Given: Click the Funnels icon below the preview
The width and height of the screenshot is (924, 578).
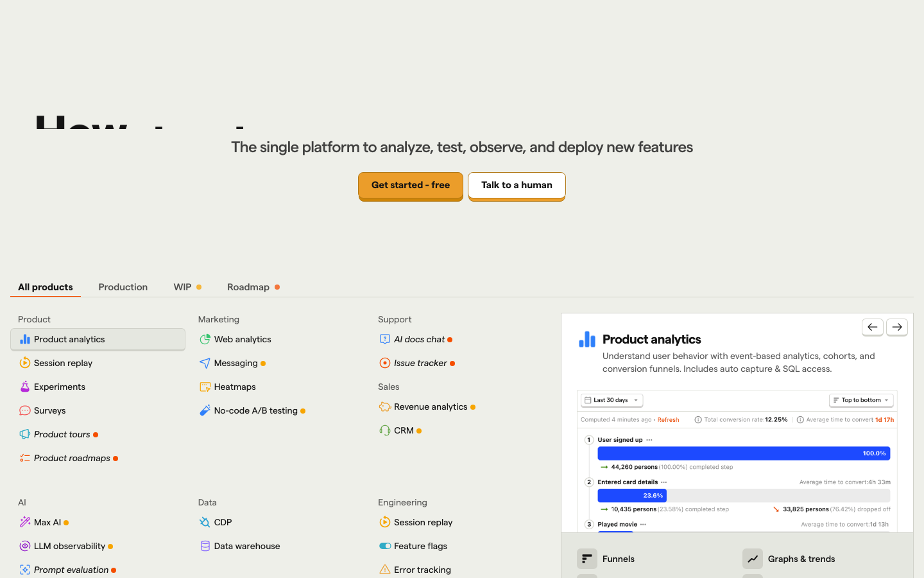Looking at the screenshot, I should coord(586,559).
